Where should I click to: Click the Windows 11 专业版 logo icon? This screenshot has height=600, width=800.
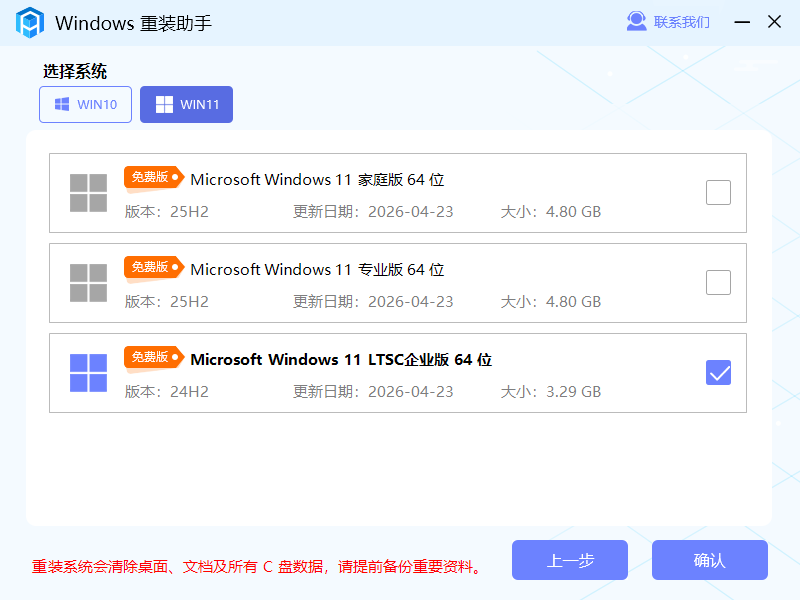click(88, 283)
